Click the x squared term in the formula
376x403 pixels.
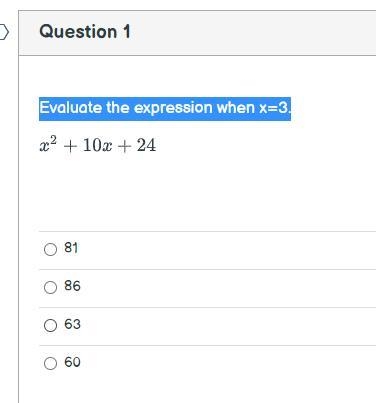48,145
